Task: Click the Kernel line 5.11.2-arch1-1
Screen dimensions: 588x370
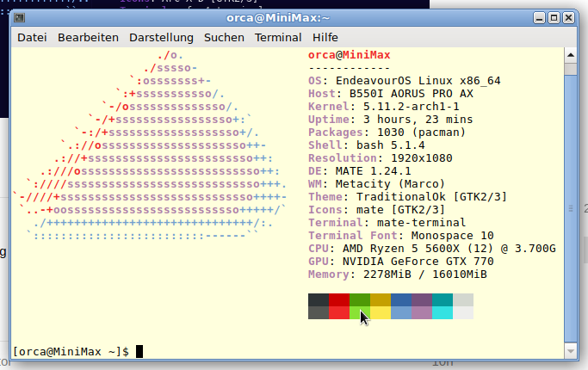Action: [x=384, y=107]
